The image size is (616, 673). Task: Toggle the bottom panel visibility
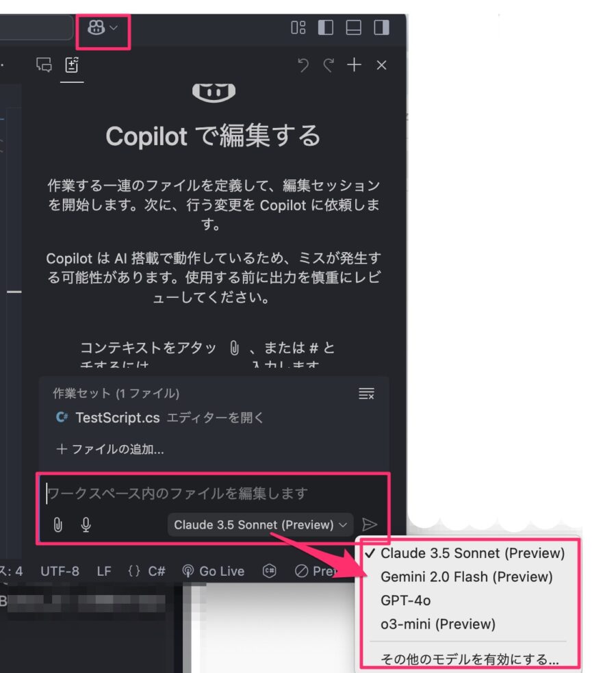[x=353, y=27]
